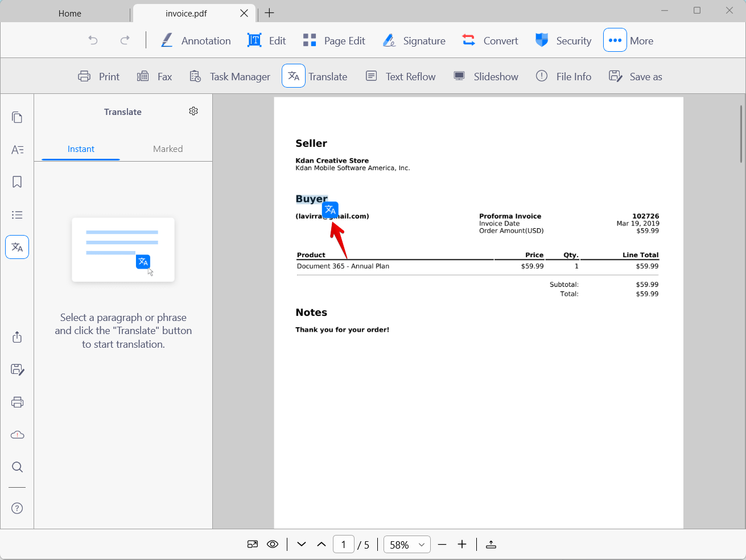Image resolution: width=746 pixels, height=560 pixels.
Task: Click the Proforma Invoice text
Action: pyautogui.click(x=510, y=216)
